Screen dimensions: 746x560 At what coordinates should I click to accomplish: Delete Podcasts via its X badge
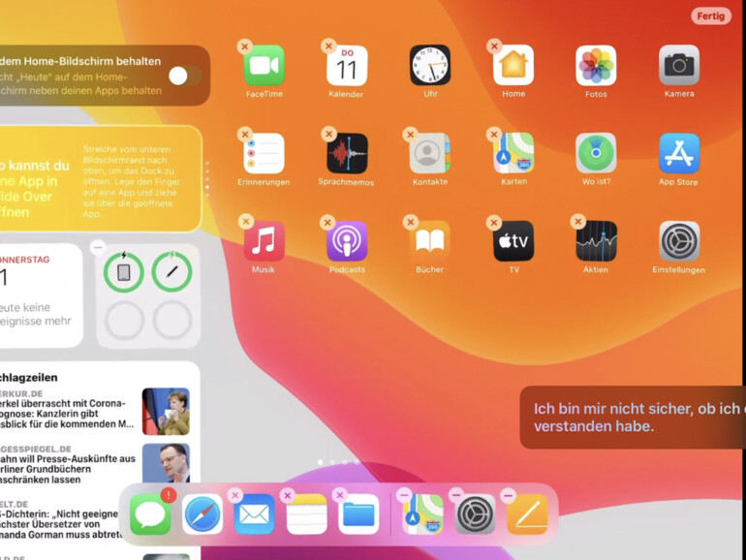pos(327,222)
